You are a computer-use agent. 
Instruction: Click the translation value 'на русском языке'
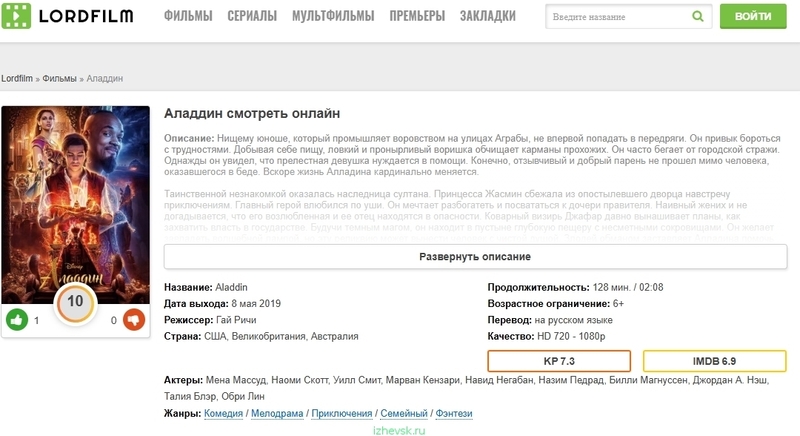click(573, 320)
